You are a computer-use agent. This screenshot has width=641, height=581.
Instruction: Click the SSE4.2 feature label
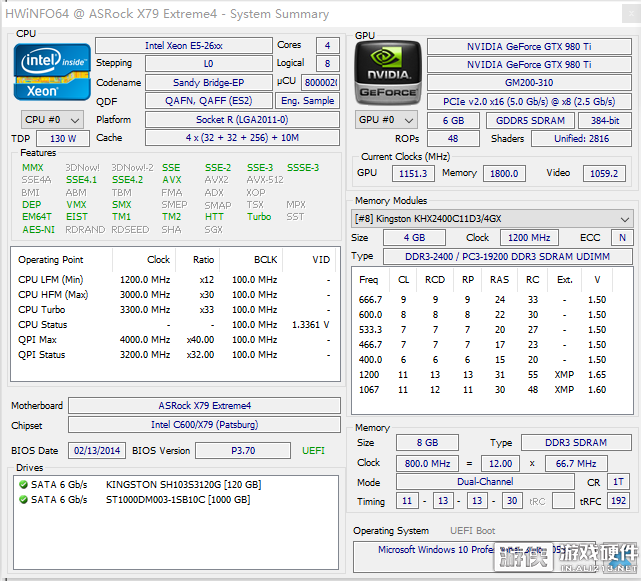[x=128, y=179]
